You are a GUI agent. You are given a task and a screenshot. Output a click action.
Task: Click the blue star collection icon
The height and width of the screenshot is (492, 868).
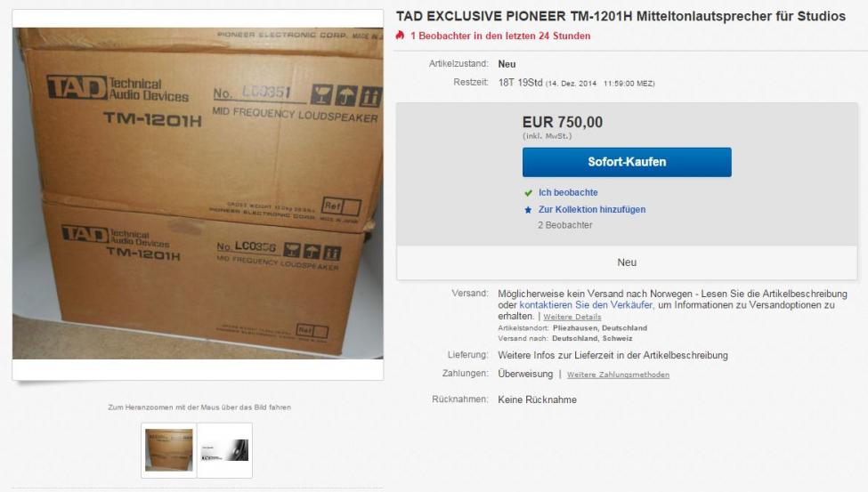point(528,210)
